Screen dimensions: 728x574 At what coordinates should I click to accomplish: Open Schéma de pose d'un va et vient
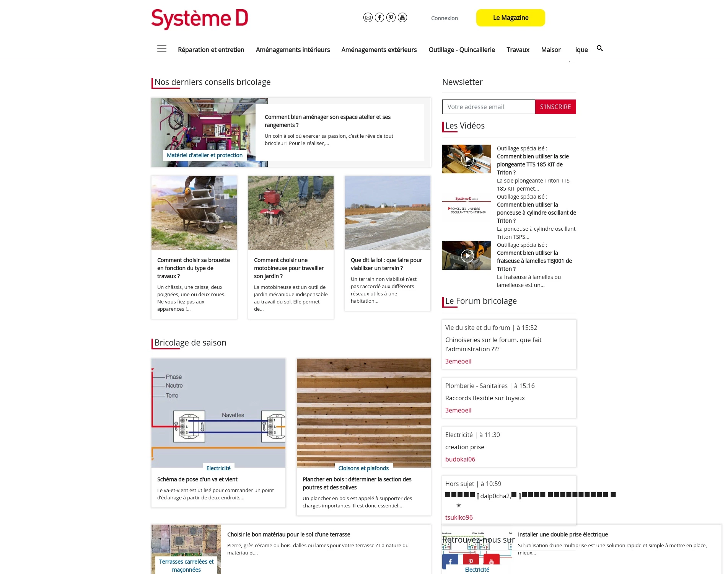tap(197, 479)
